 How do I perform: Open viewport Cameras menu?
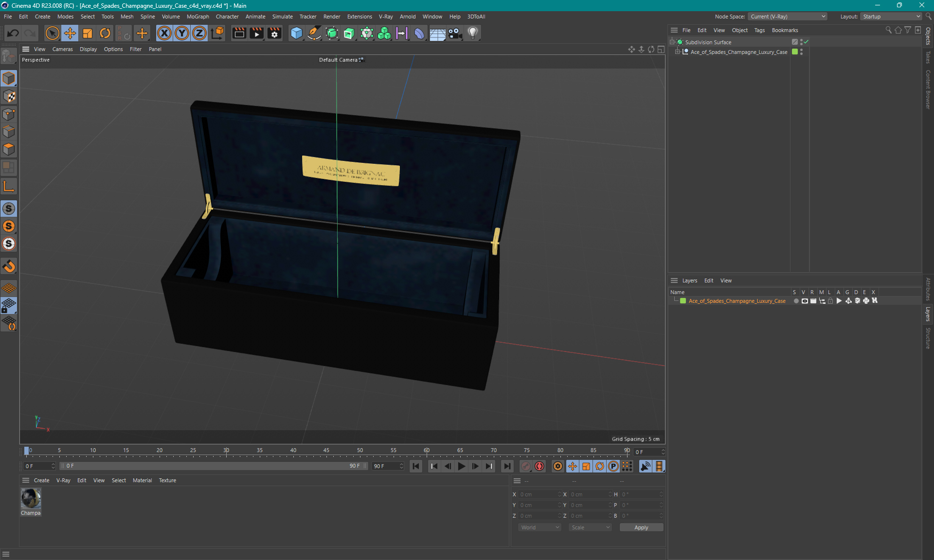coord(62,49)
